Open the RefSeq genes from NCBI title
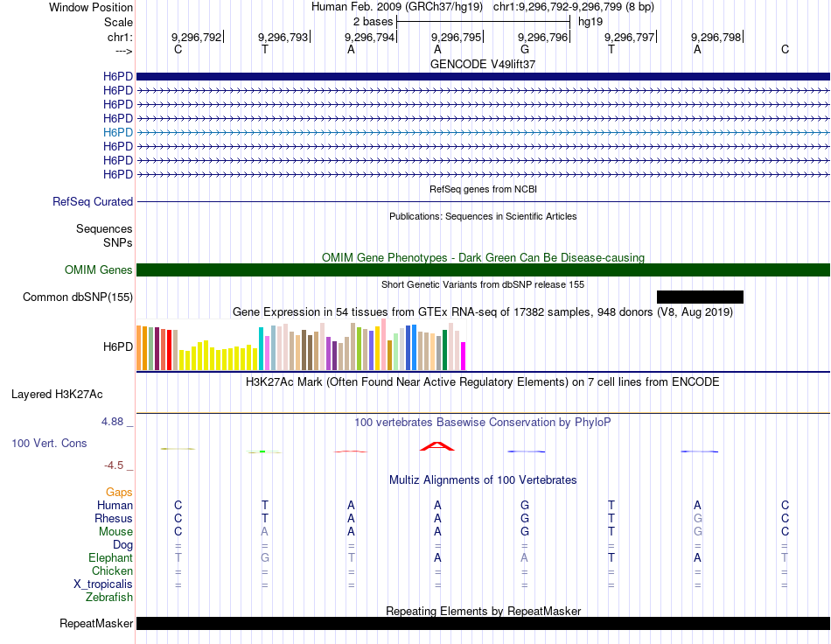 (x=483, y=189)
